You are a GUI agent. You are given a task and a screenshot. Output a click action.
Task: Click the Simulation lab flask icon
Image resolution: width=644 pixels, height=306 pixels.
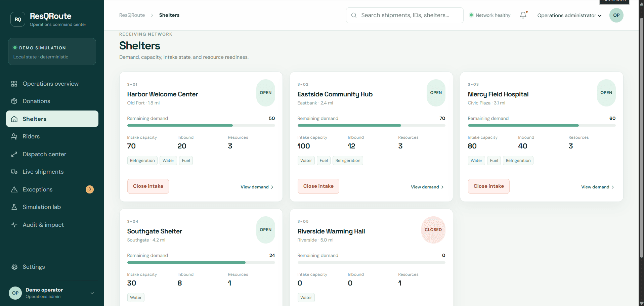click(x=14, y=207)
